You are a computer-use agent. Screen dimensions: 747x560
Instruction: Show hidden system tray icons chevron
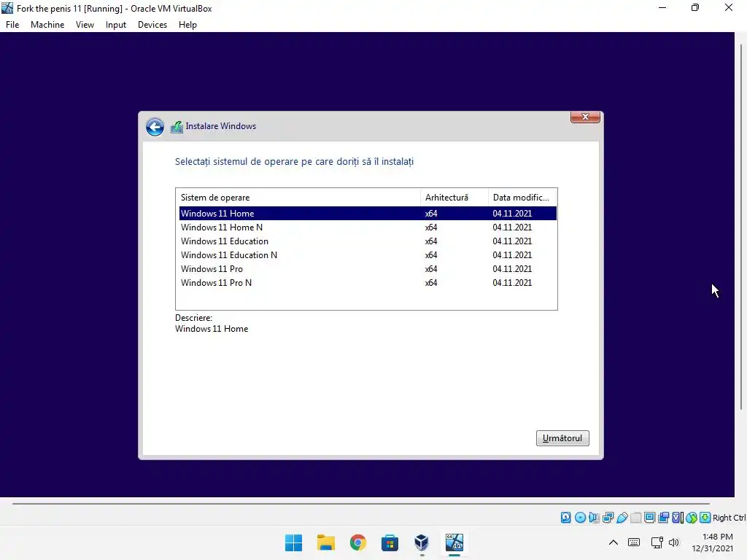613,542
